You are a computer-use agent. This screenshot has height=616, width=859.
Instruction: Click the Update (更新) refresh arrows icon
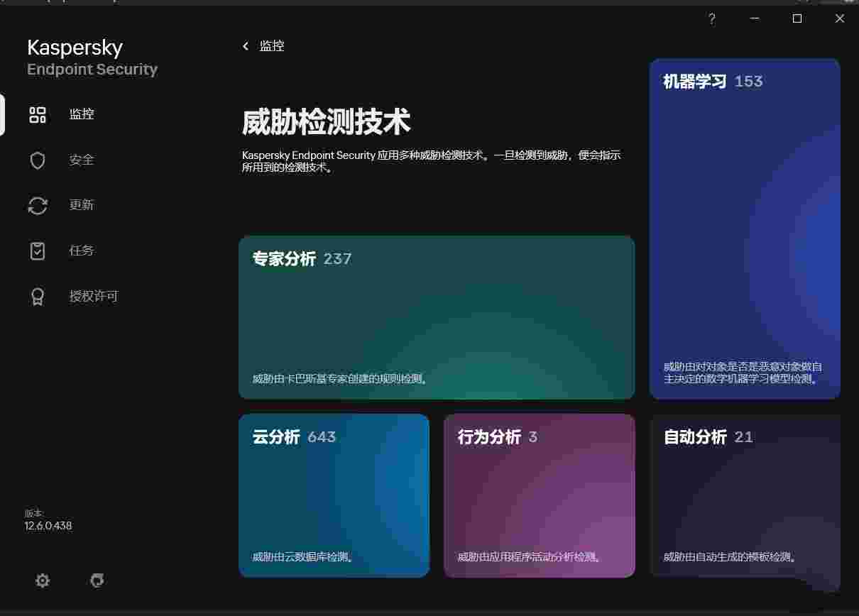pyautogui.click(x=38, y=206)
